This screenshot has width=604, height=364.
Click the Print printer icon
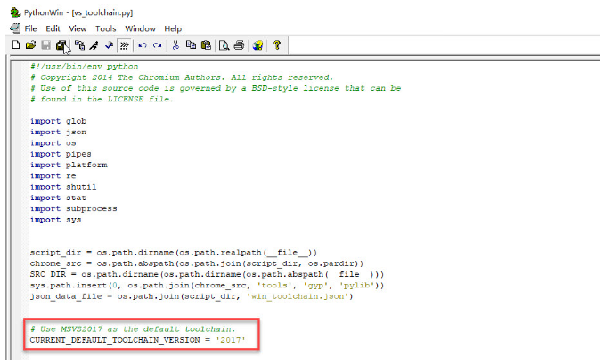[239, 45]
